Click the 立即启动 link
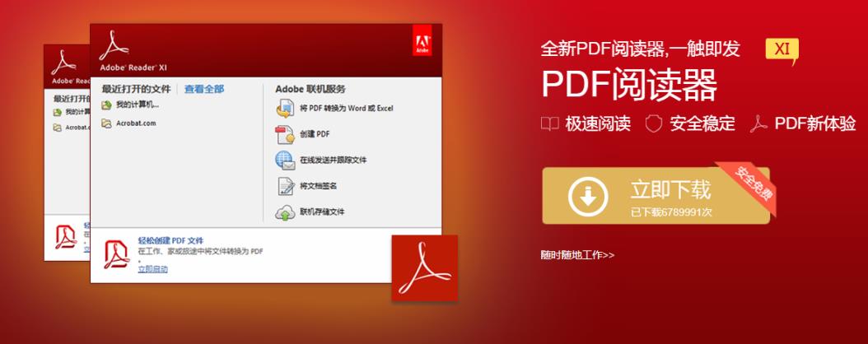868x344 pixels. (x=153, y=269)
